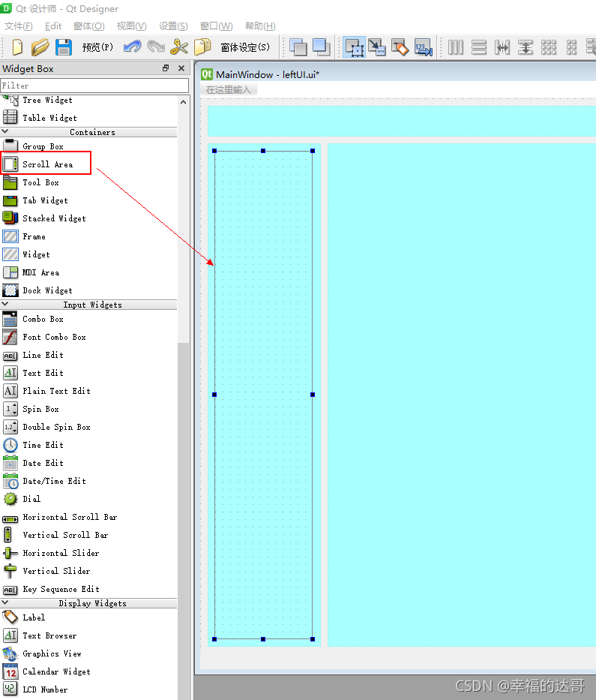Select the Font Combo Box widget
The height and width of the screenshot is (700, 596).
coord(54,337)
